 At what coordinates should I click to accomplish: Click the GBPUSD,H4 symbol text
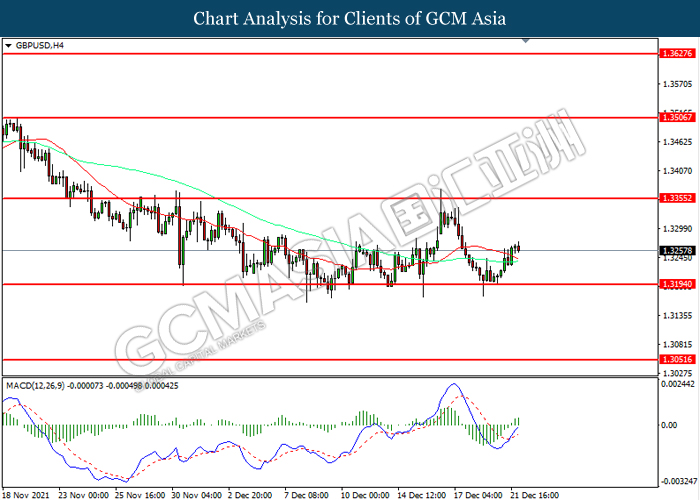coord(40,46)
